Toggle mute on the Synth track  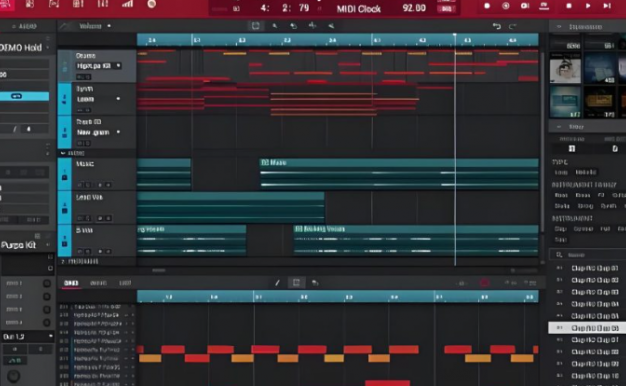coord(80,110)
